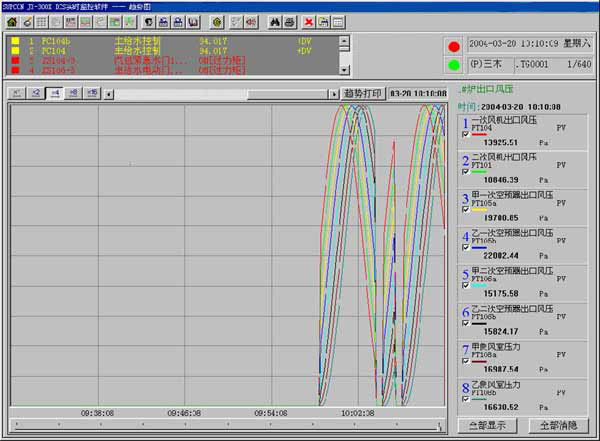600x441 pixels.
Task: Click the value 16630.52 for PT108b
Action: [x=501, y=407]
